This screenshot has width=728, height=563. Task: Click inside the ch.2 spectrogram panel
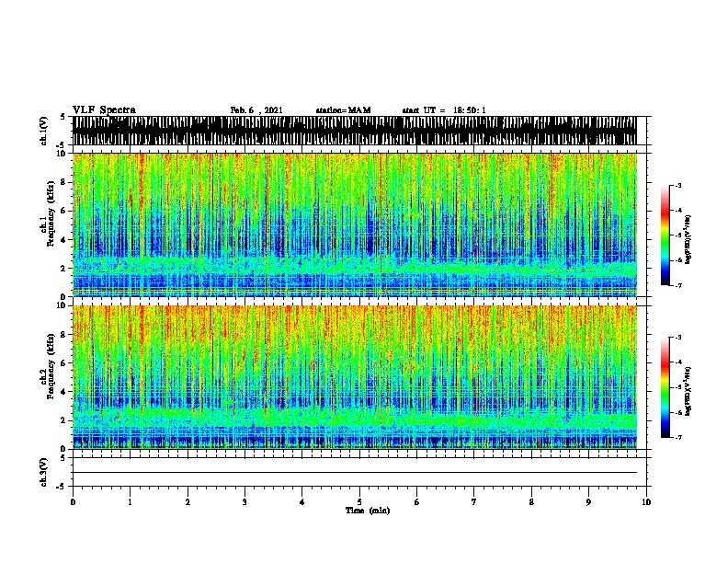(355, 377)
